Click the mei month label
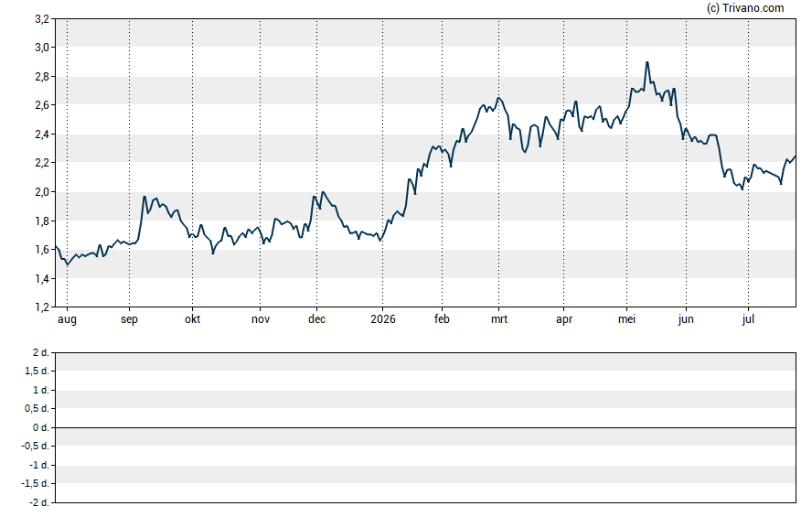Viewport: 812px width, 517px height. pos(626,319)
